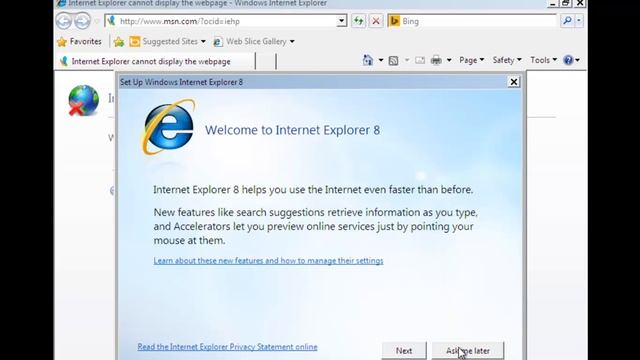Viewport: 640px width, 360px height.
Task: Click the red Stop loading icon
Action: 376,21
